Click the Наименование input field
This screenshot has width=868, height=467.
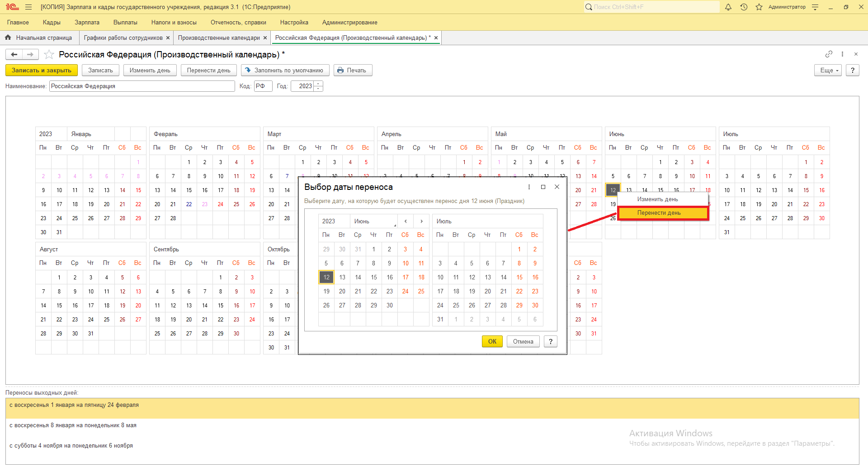(x=142, y=86)
